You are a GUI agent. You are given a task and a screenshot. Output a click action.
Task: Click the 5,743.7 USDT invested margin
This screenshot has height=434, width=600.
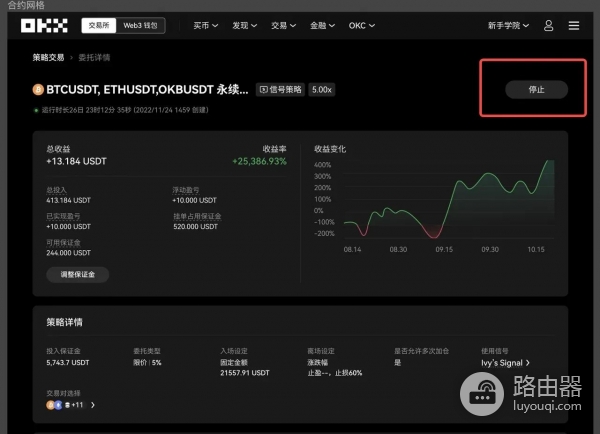(68, 362)
